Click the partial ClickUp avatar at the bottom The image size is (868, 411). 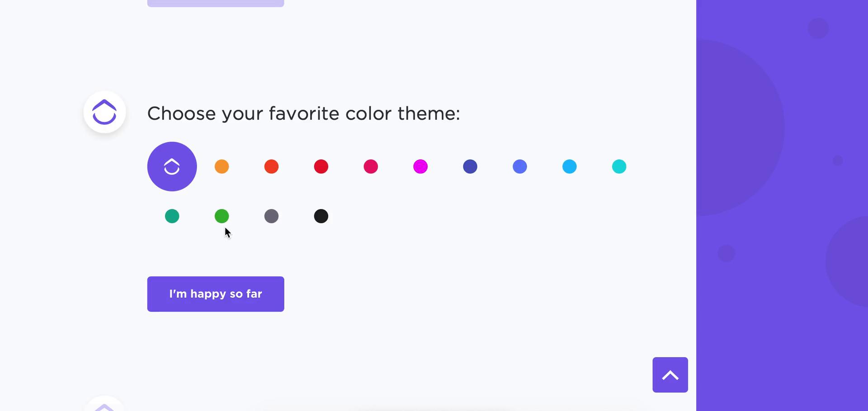(104, 404)
